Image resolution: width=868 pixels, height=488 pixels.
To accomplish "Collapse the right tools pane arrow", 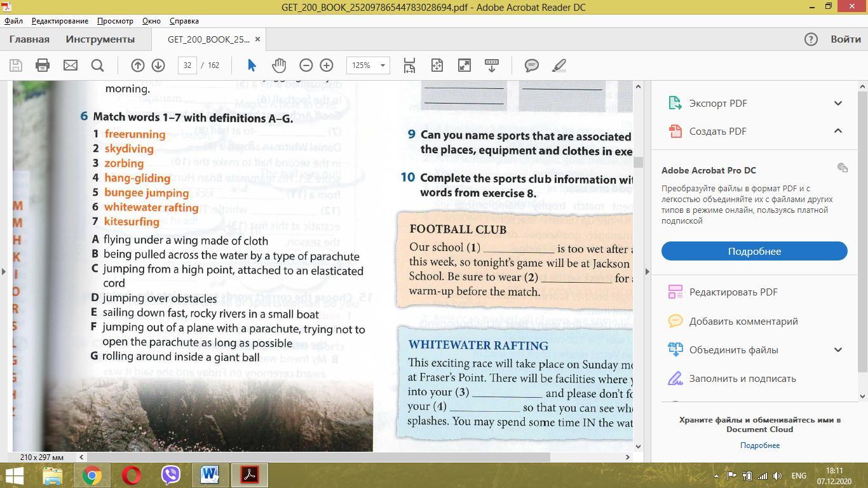I will 647,271.
